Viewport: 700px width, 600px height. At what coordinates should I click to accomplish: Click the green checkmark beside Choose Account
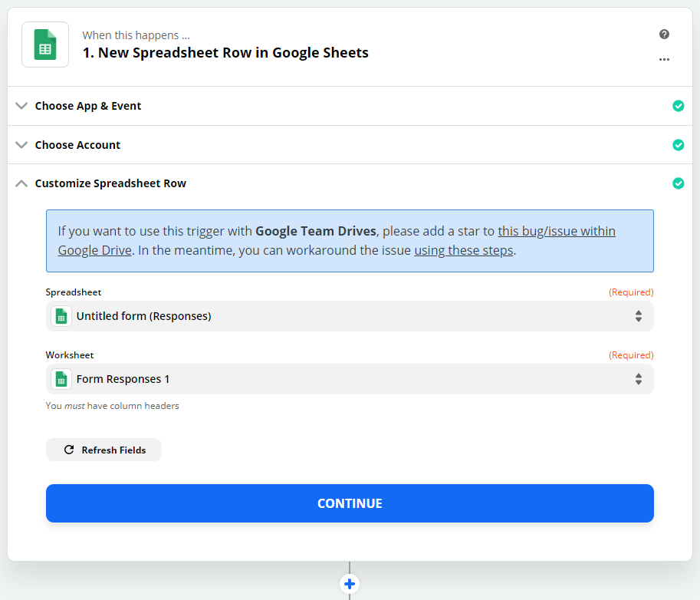[678, 145]
